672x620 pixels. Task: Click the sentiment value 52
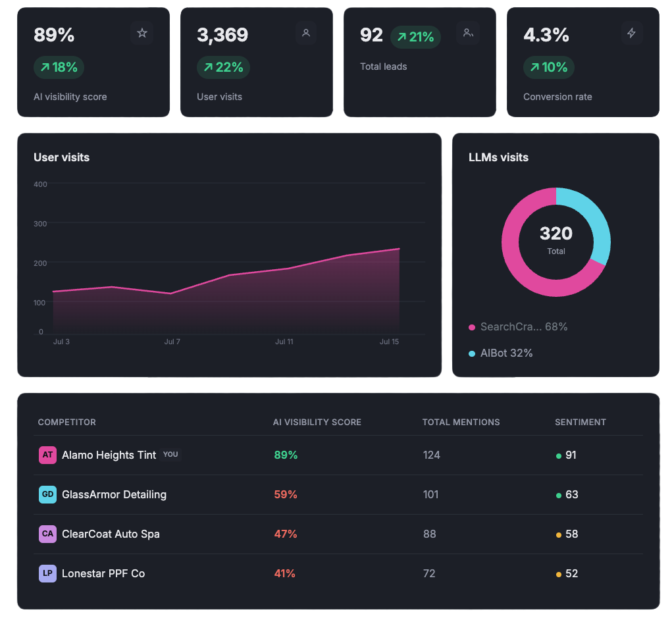(572, 573)
